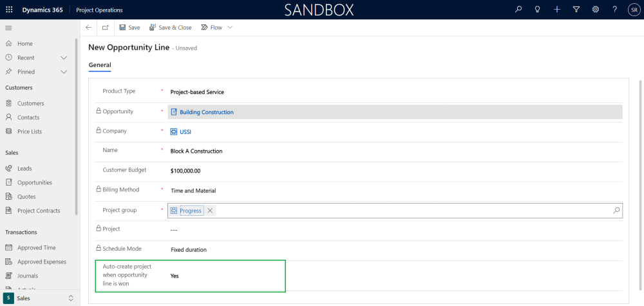Open record in new window icon

point(106,28)
